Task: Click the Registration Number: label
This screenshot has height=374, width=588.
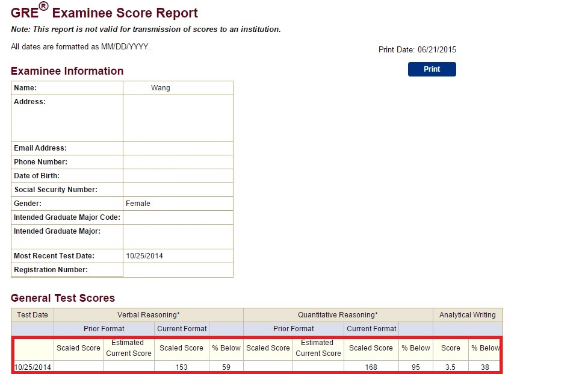Action: [51, 270]
